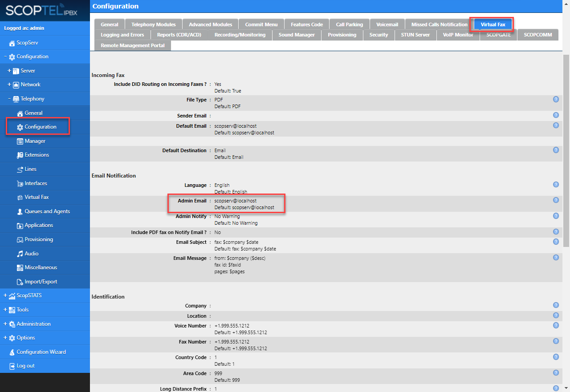Collapse the Telephony tree node
This screenshot has height=392, width=570.
(9, 99)
